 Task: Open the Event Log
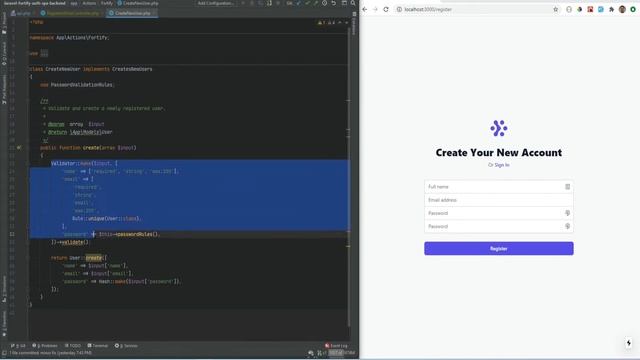pyautogui.click(x=336, y=346)
